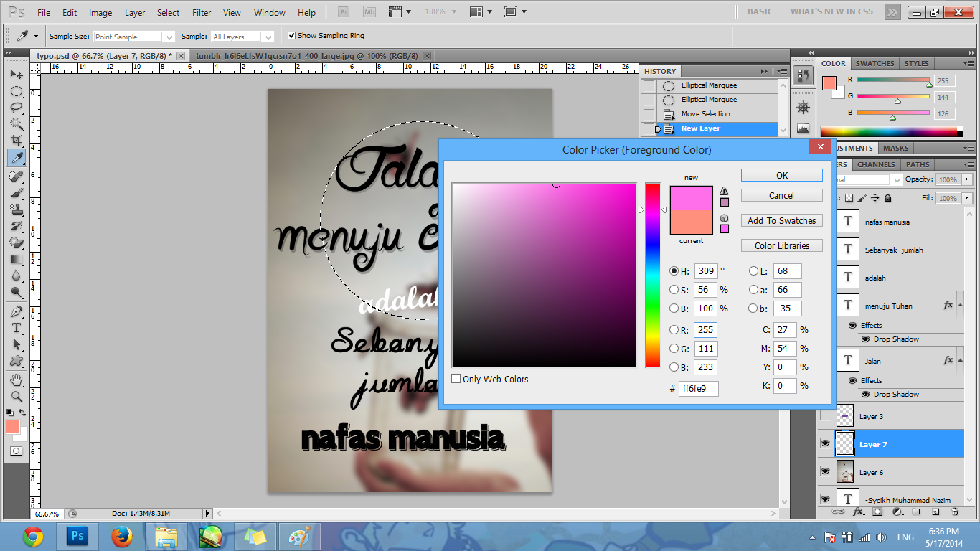Open the Color panel options menu
980x551 pixels.
[967, 63]
